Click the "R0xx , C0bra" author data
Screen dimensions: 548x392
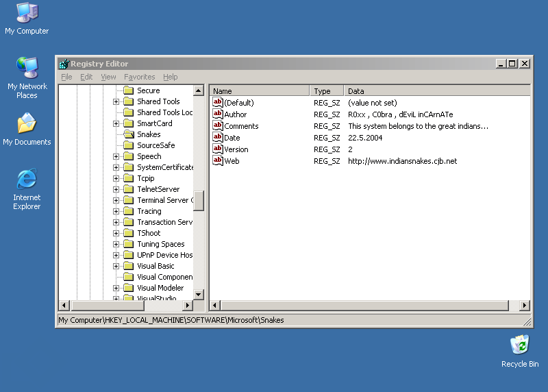pyautogui.click(x=400, y=114)
